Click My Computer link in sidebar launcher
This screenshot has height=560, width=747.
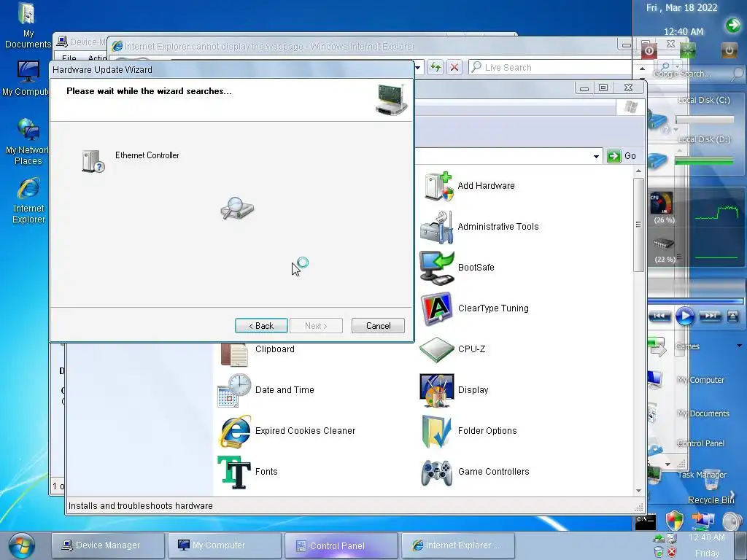pos(701,380)
